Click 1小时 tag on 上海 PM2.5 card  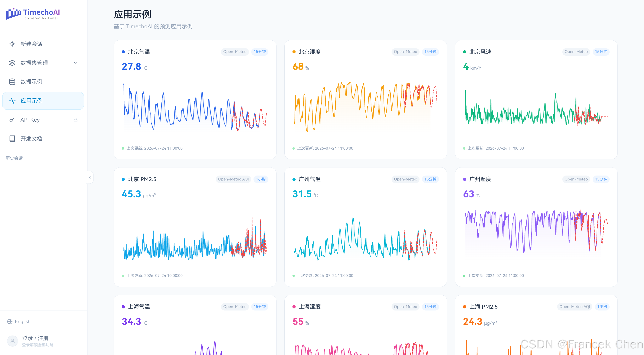[602, 307]
